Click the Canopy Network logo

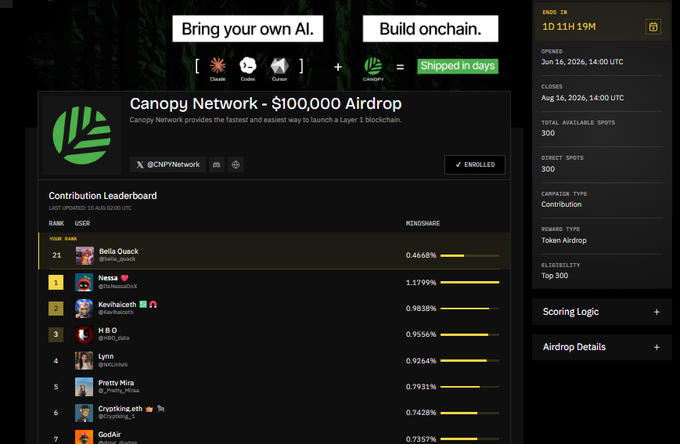[x=82, y=135]
